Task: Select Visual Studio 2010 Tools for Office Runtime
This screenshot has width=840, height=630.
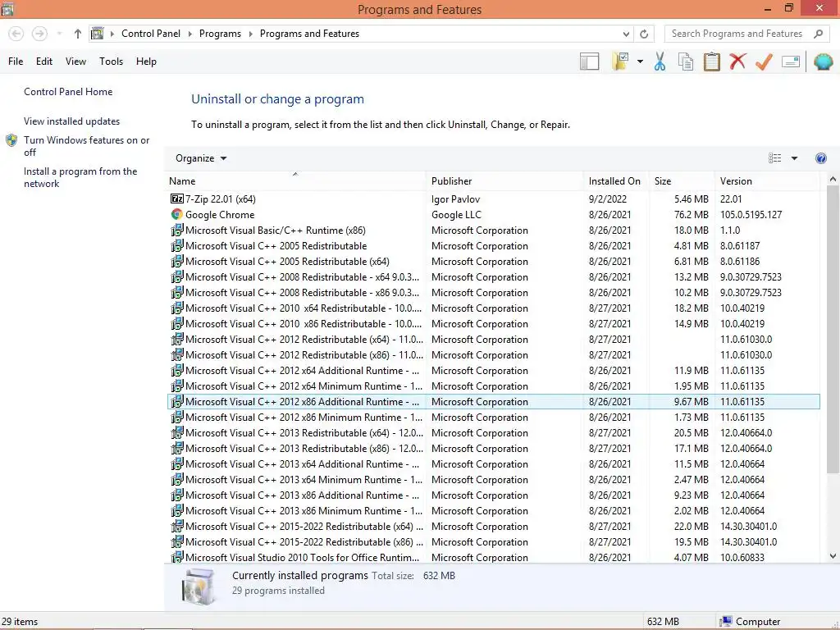Action: pyautogui.click(x=493, y=558)
